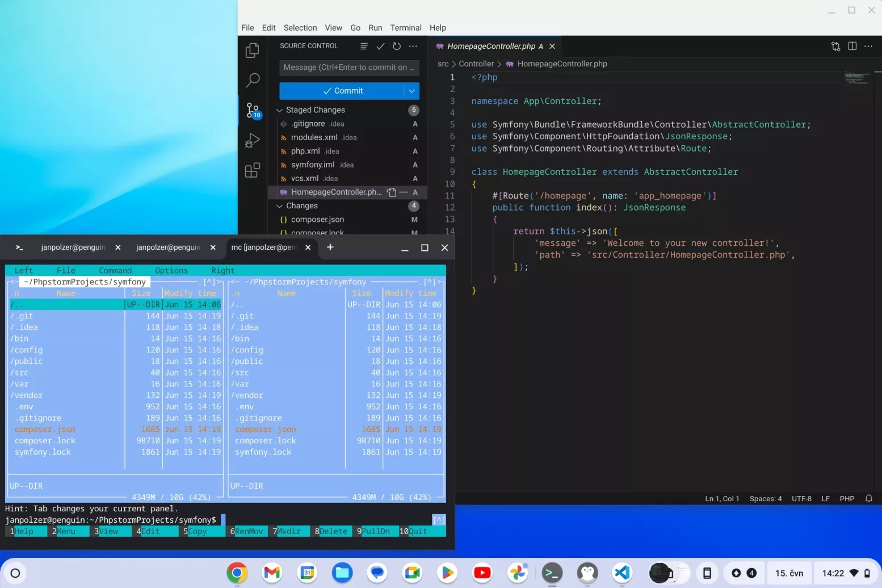Click the commit checkmark in Source Control header
Image resolution: width=882 pixels, height=588 pixels.
[381, 47]
